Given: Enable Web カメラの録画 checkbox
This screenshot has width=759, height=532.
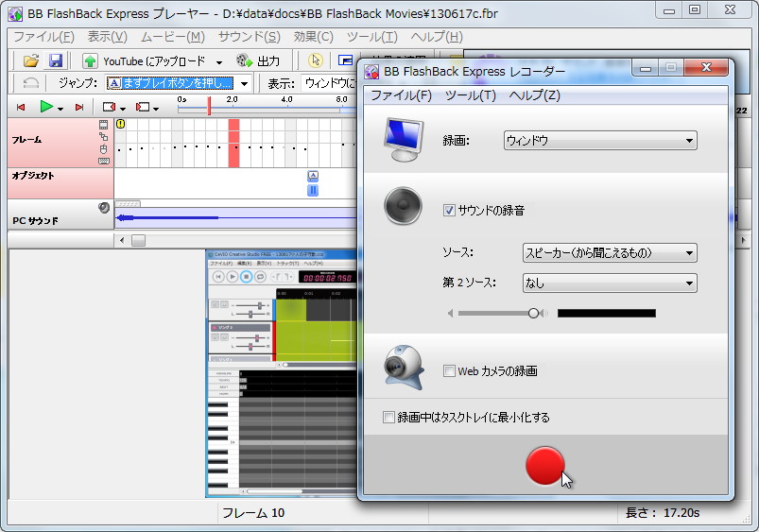Looking at the screenshot, I should pos(449,370).
